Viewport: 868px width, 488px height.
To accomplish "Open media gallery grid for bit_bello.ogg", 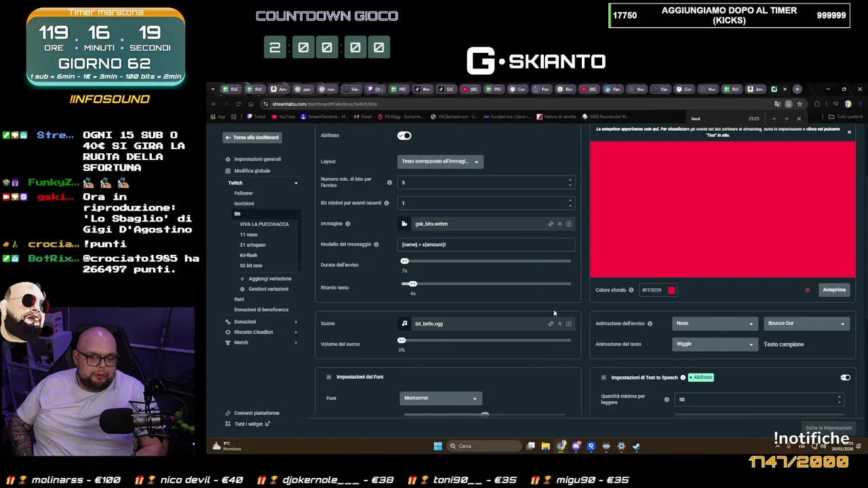I will pos(569,323).
